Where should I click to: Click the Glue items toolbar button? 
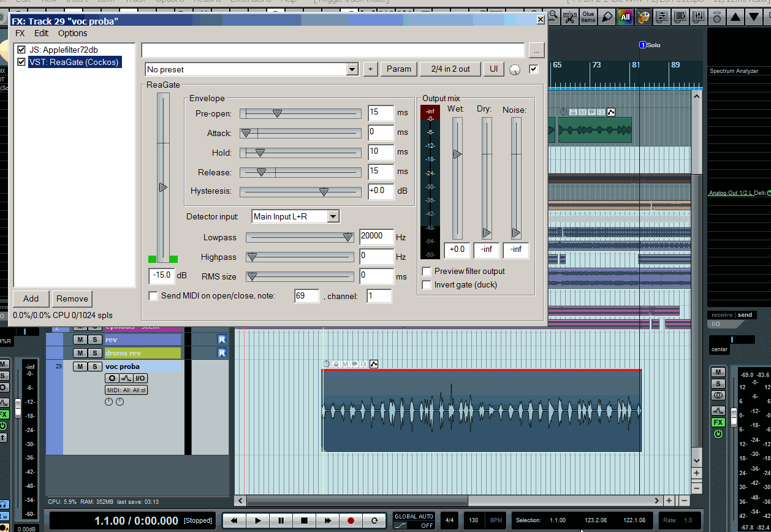coord(588,17)
